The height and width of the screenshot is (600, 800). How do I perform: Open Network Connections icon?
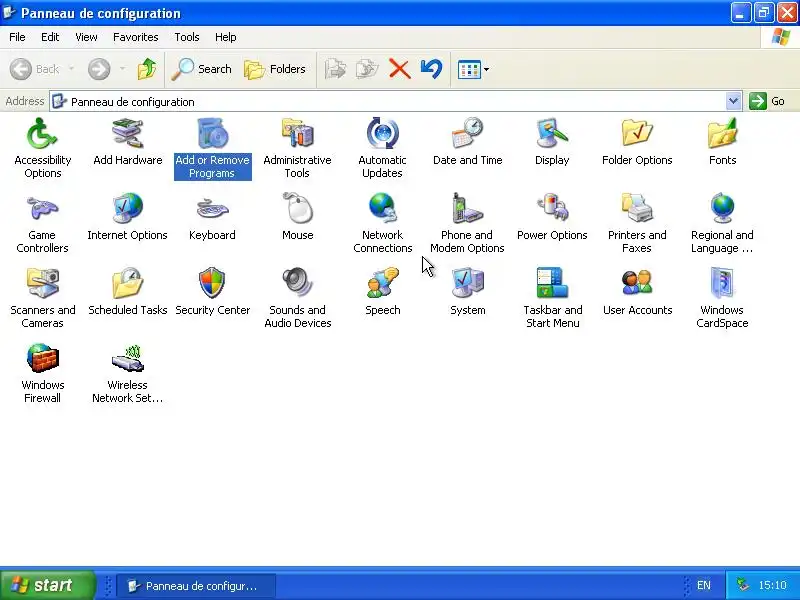pyautogui.click(x=382, y=223)
